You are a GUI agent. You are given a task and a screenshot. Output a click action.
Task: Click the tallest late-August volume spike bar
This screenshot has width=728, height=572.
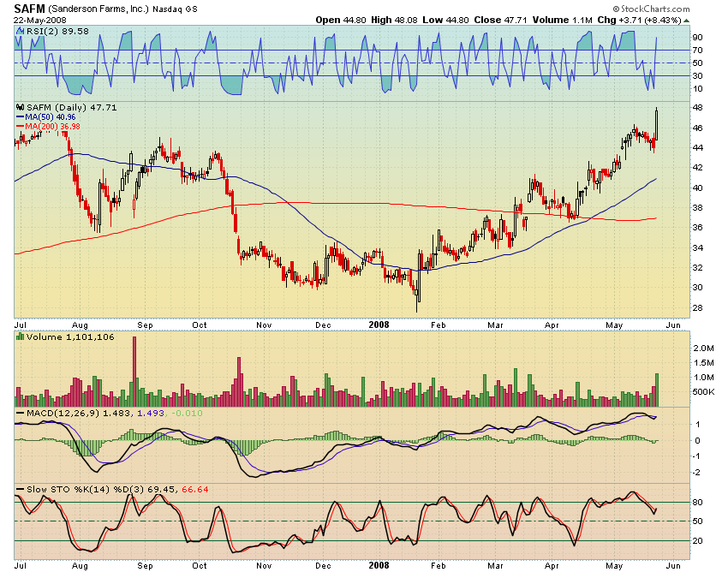pyautogui.click(x=134, y=372)
